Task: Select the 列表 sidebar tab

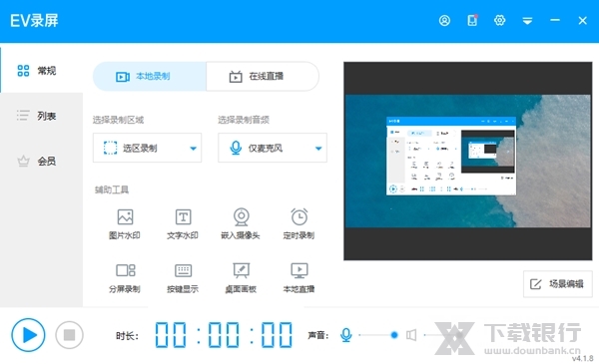Action: point(41,116)
